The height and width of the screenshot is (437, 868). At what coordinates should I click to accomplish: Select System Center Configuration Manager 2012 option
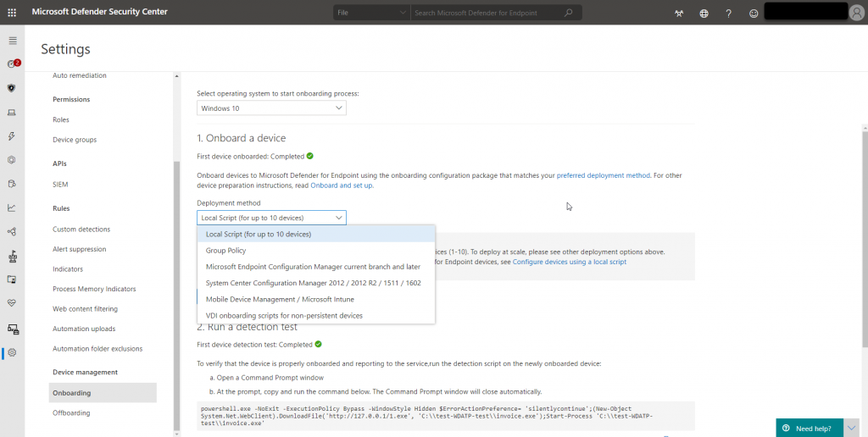pyautogui.click(x=316, y=283)
